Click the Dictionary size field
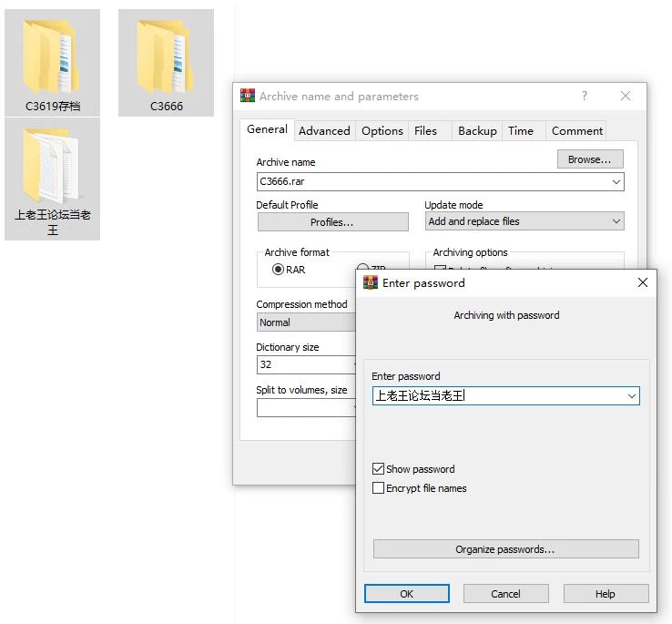This screenshot has width=672, height=624. coord(307,364)
